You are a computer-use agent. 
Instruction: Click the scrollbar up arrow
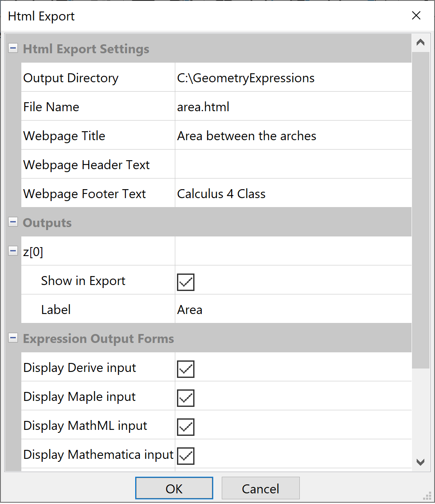tap(420, 42)
